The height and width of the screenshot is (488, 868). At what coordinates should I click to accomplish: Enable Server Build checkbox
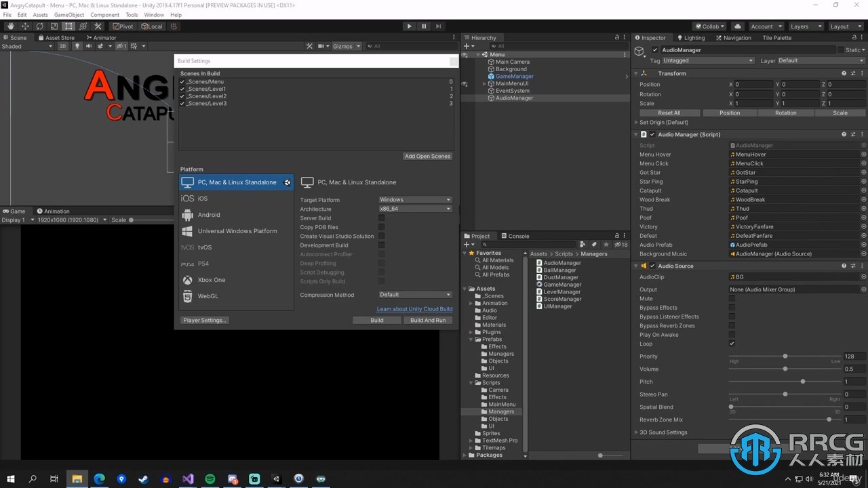[381, 218]
